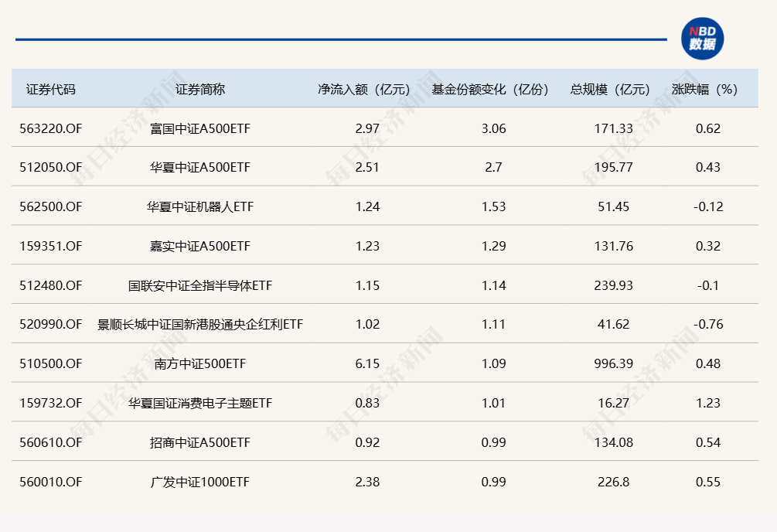Click total scale value 134.08

[x=613, y=442]
